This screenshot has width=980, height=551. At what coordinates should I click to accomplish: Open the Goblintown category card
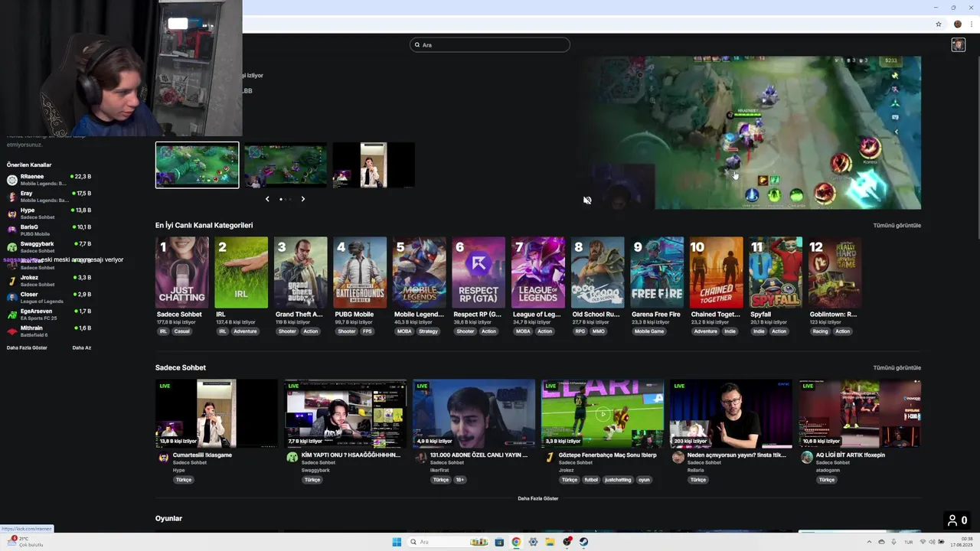(x=835, y=272)
